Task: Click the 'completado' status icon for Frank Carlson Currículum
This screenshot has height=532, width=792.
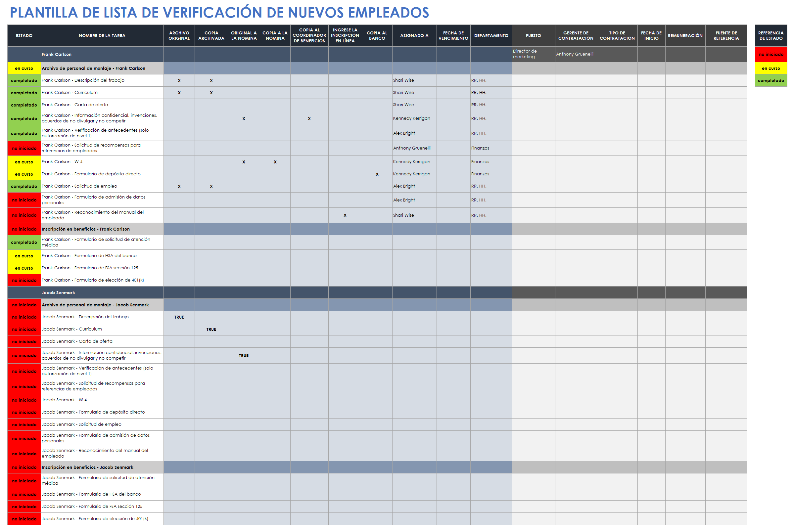Action: (22, 92)
